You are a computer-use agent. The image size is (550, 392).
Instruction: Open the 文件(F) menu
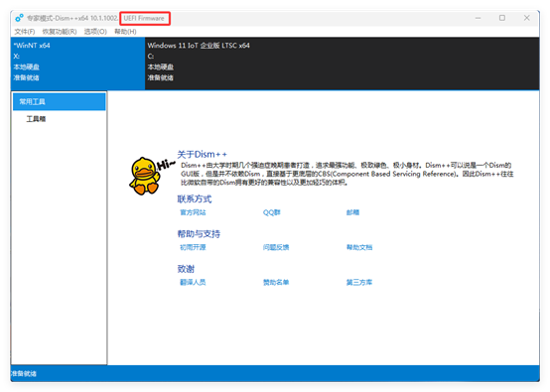(25, 32)
